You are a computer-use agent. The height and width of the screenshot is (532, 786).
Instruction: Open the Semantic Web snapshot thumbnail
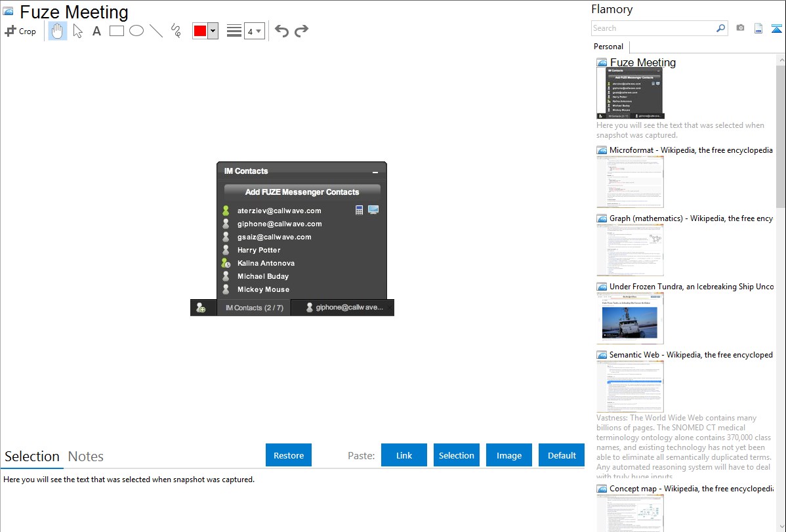(630, 386)
